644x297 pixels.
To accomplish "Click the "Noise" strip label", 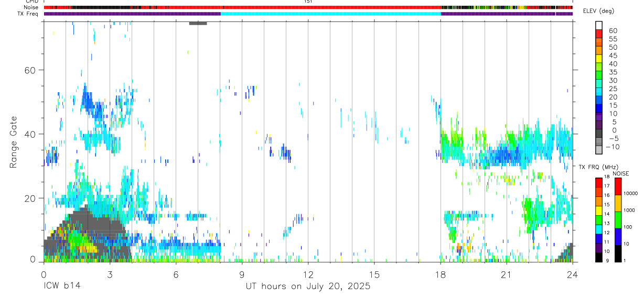I will [x=31, y=8].
